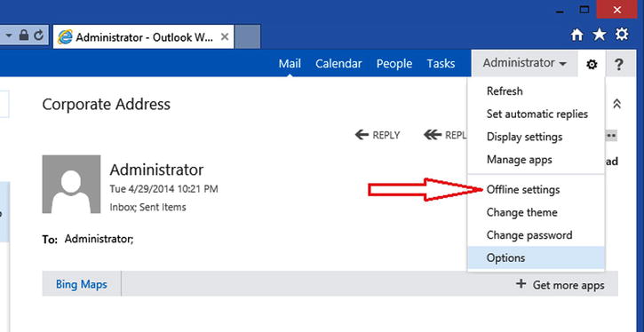Reload the page with the refresh icon
Viewport: 644px width, 332px height.
[x=39, y=36]
